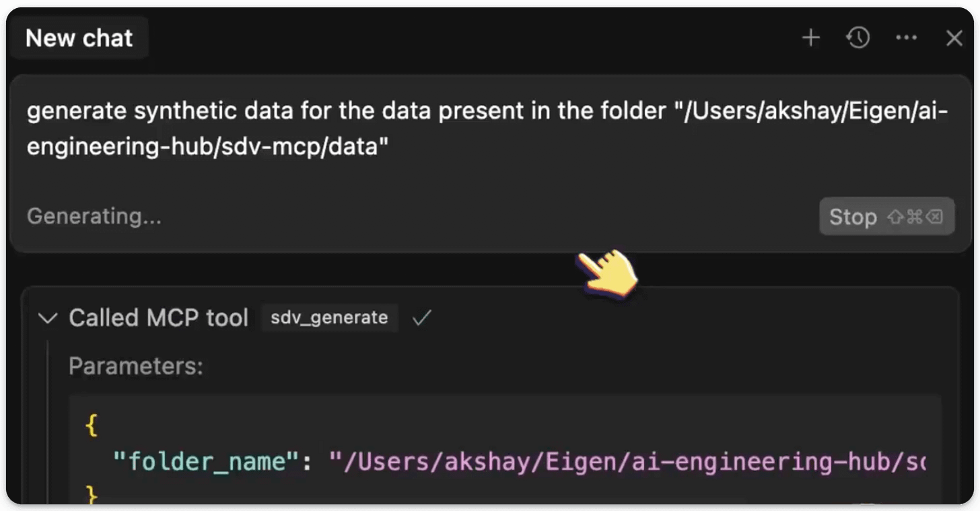The height and width of the screenshot is (511, 980).
Task: Click the "Generating..." status text
Action: coord(94,216)
